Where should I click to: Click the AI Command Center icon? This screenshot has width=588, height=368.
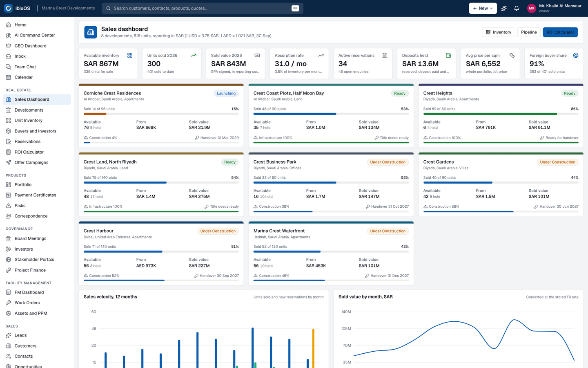point(8,35)
